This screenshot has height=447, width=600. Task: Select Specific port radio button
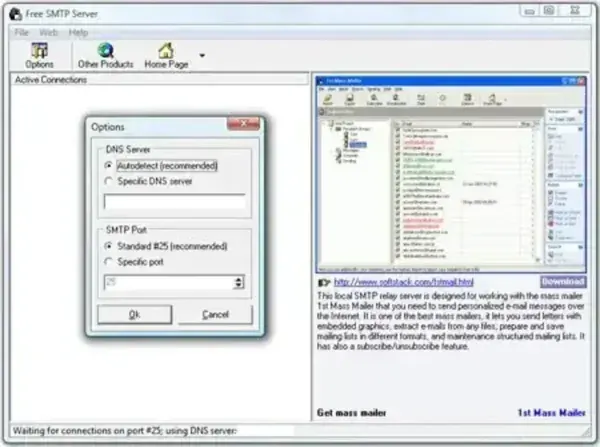pos(109,262)
